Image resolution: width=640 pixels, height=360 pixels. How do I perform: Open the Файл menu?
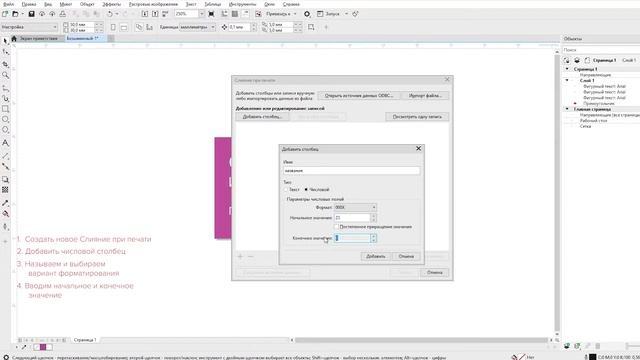pyautogui.click(x=8, y=4)
